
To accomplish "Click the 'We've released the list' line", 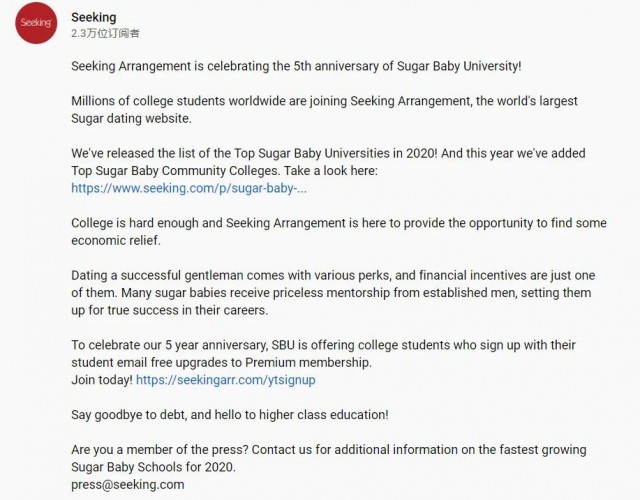I will click(x=328, y=153).
